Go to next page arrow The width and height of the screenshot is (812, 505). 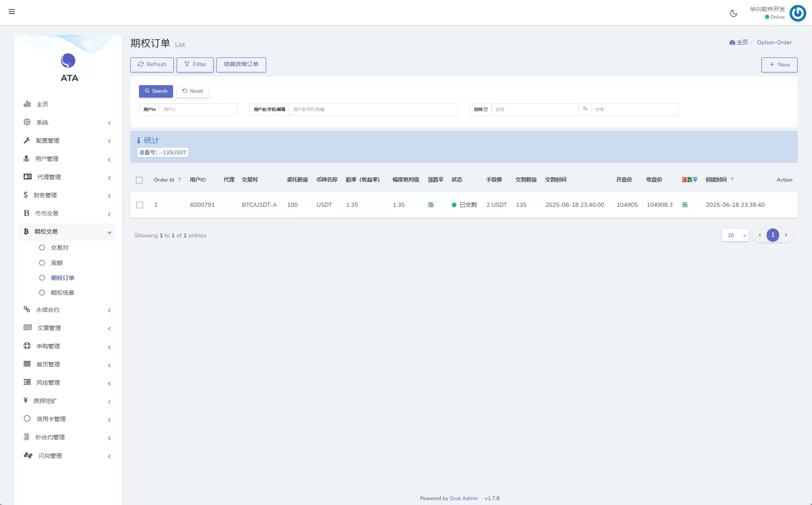click(786, 235)
